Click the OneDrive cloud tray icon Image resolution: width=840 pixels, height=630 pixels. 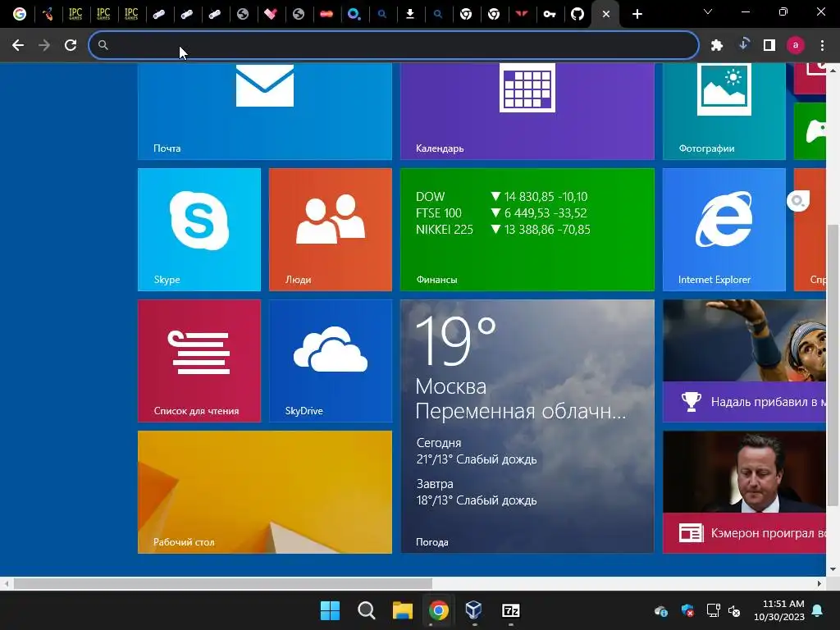click(x=661, y=610)
